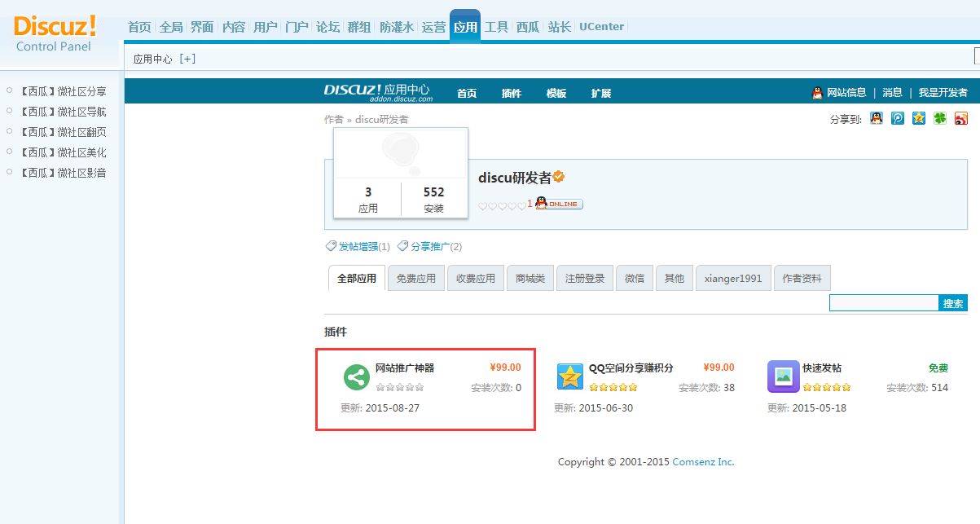Open 【西瓜】微社区美化 in the sidebar
Image resolution: width=980 pixels, height=524 pixels.
click(62, 152)
